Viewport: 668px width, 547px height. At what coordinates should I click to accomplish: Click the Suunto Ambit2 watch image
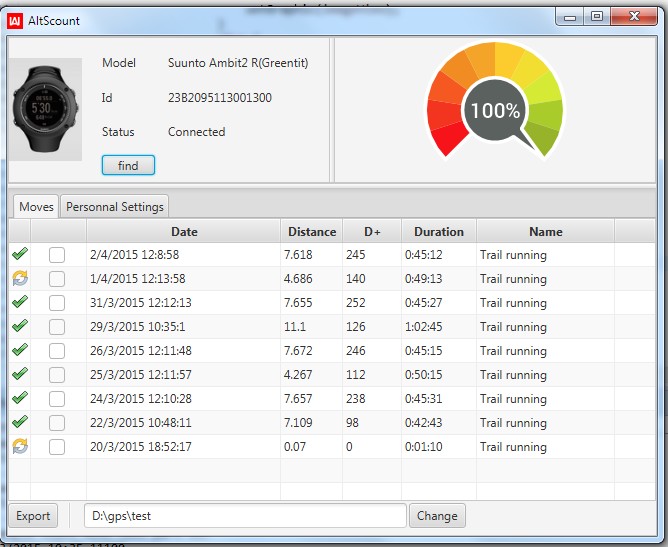46,109
